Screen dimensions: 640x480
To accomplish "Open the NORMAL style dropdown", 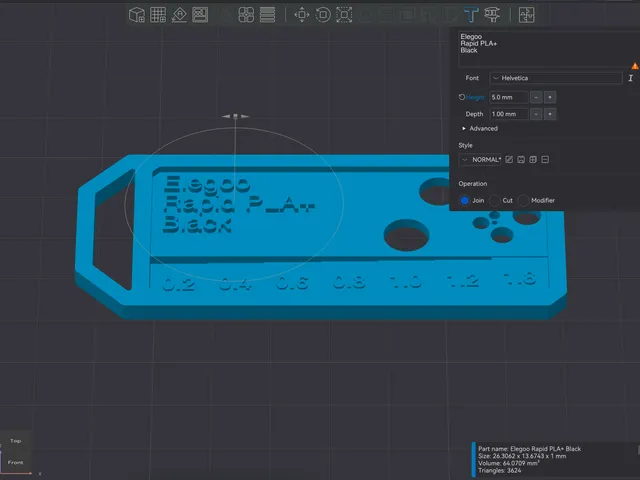I will pyautogui.click(x=480, y=160).
